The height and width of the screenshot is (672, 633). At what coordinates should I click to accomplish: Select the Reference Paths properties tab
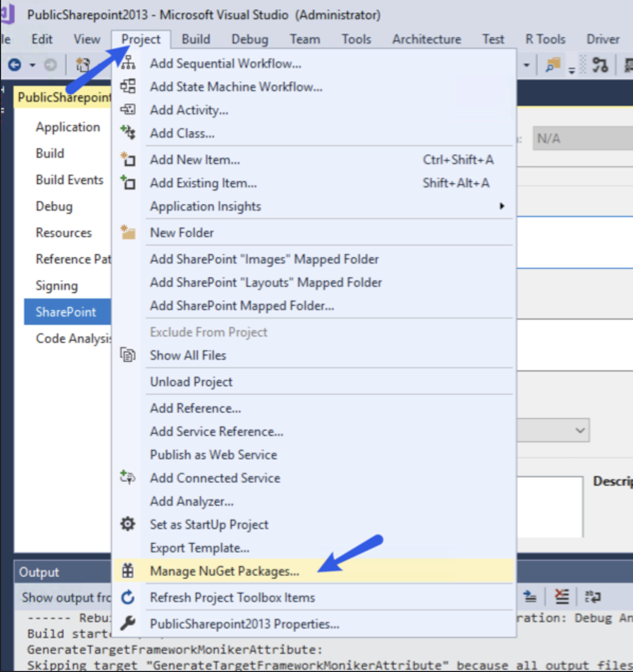68,259
